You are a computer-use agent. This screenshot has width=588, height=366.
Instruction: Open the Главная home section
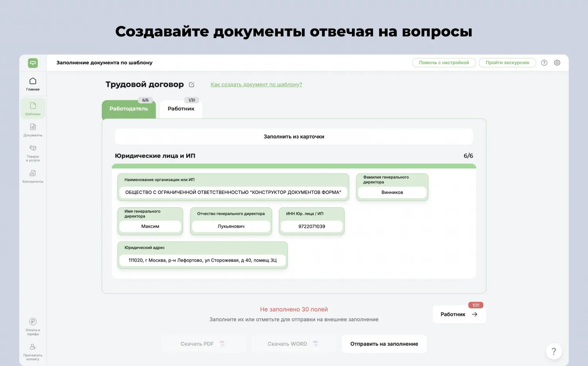point(33,84)
